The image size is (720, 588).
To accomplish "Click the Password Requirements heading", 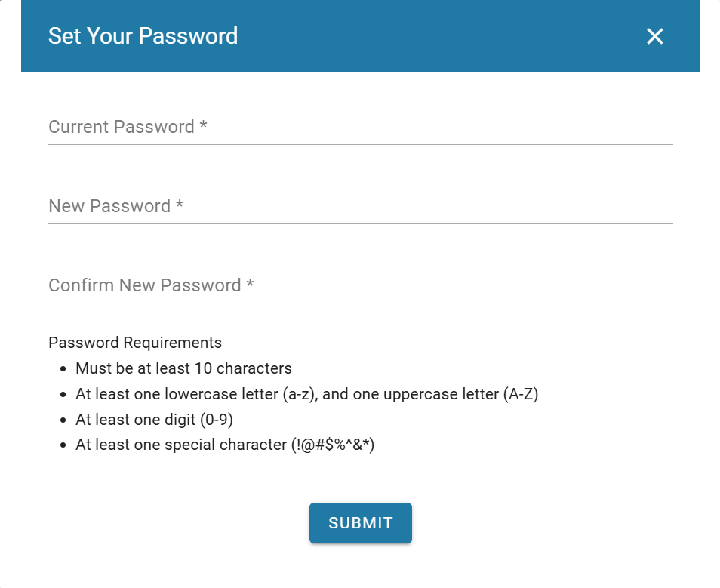I will pyautogui.click(x=135, y=343).
